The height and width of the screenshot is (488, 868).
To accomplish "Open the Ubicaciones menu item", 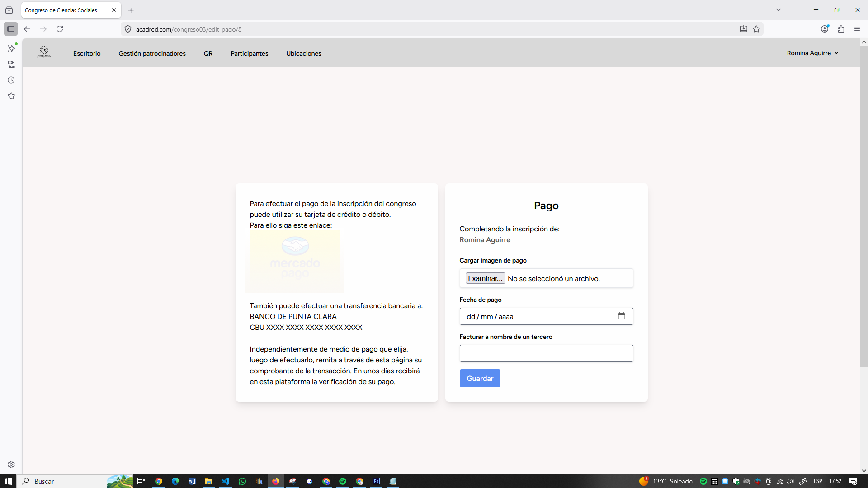I will 304,53.
